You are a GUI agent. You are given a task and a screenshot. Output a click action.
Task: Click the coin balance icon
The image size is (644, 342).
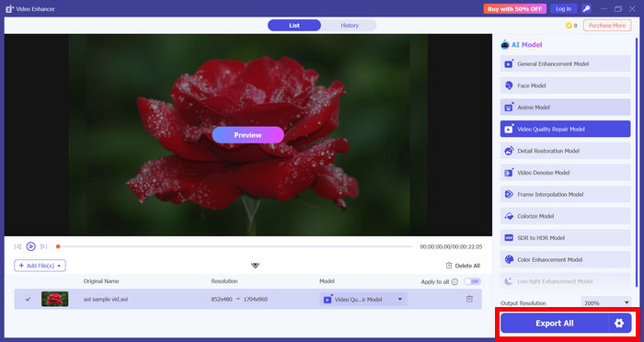pyautogui.click(x=569, y=26)
